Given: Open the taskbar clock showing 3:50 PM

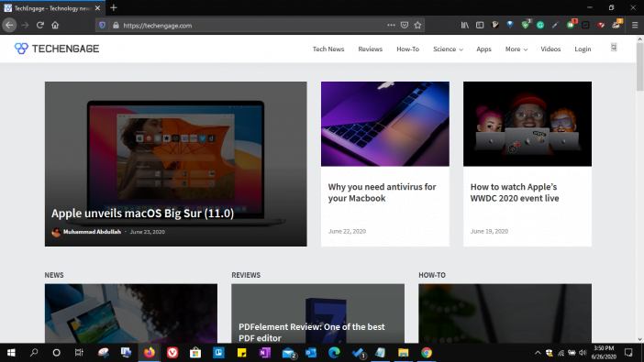Looking at the screenshot, I should coord(604,353).
